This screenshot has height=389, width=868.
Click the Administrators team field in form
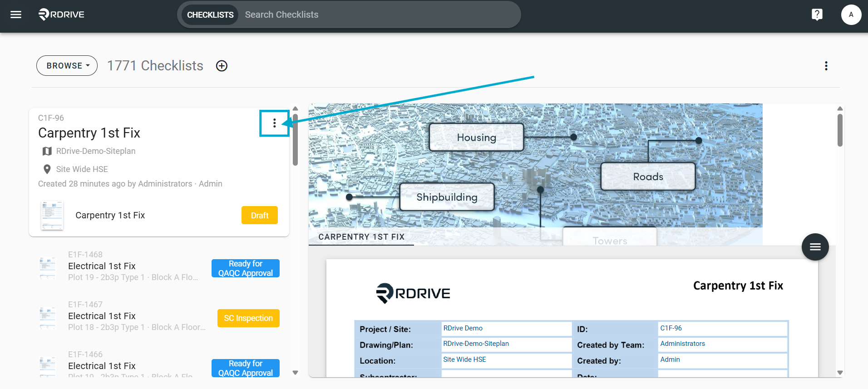pyautogui.click(x=723, y=344)
